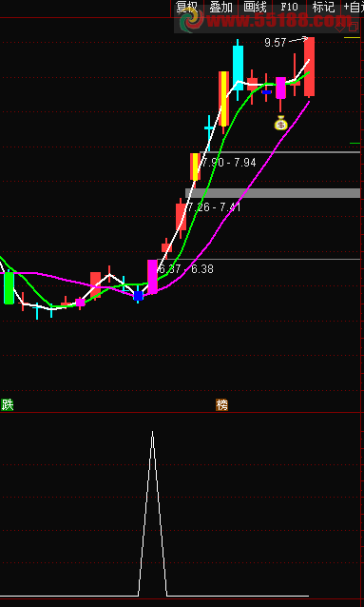The width and height of the screenshot is (364, 607).
Task: Click the 7.26 - 7.41 gap band
Action: click(x=273, y=193)
